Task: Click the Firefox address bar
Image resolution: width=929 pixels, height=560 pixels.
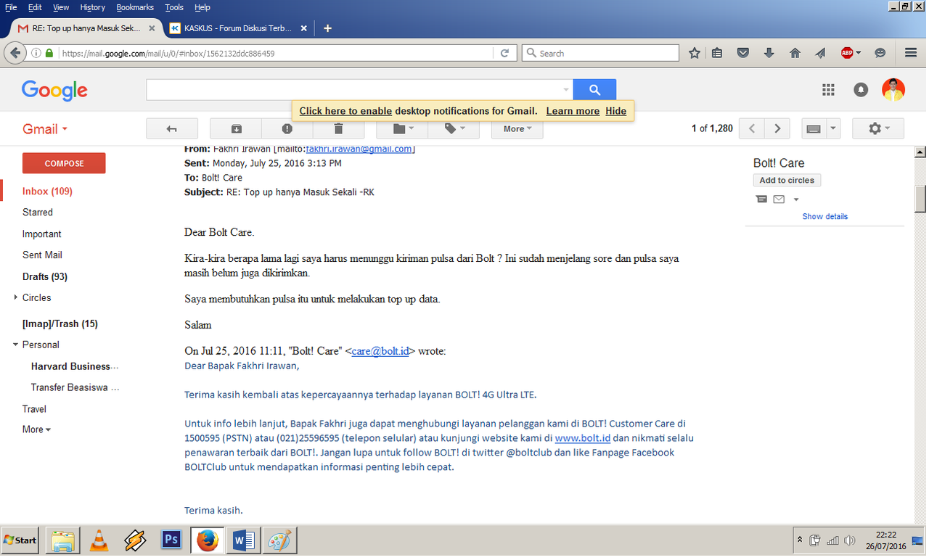Action: [276, 53]
